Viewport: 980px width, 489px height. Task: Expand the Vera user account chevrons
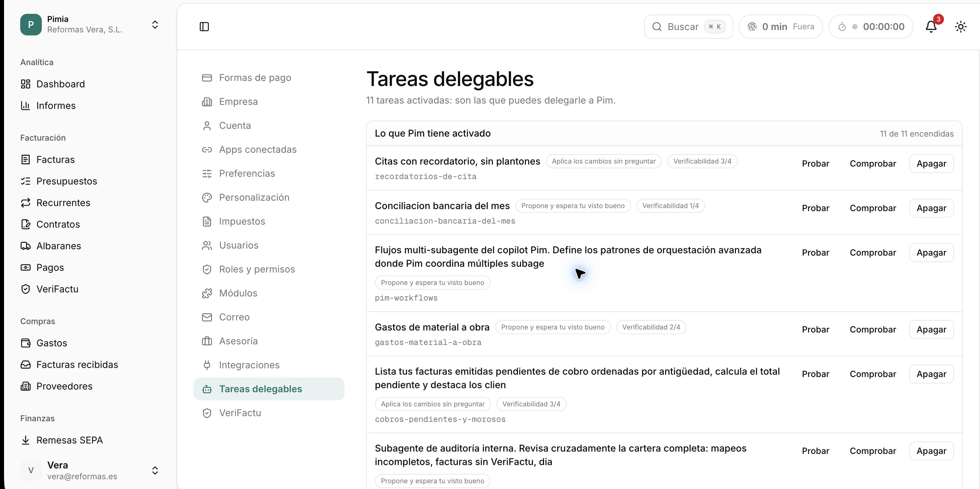(155, 470)
